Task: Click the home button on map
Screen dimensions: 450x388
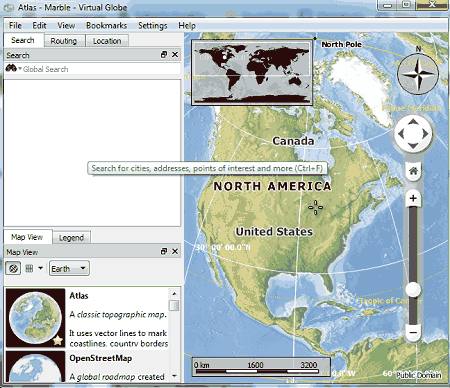Action: click(413, 171)
